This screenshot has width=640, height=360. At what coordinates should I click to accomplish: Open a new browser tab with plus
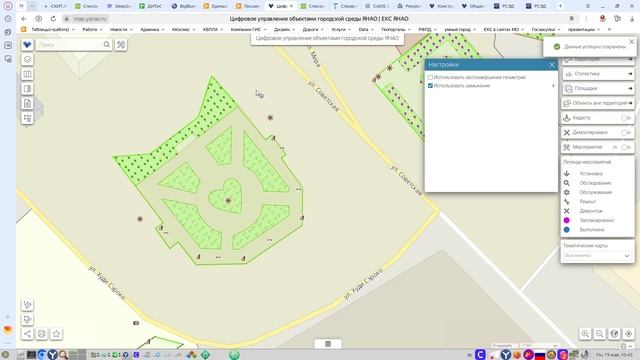click(x=560, y=6)
